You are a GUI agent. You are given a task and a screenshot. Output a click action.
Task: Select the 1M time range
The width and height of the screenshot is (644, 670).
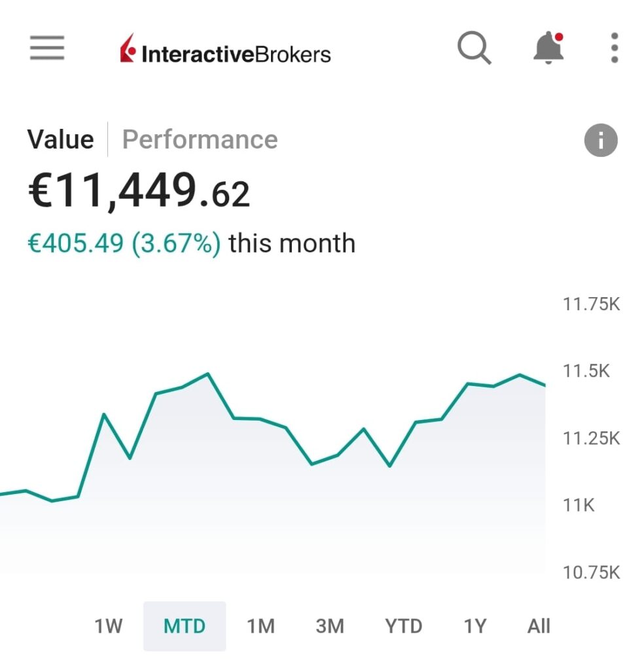(260, 626)
